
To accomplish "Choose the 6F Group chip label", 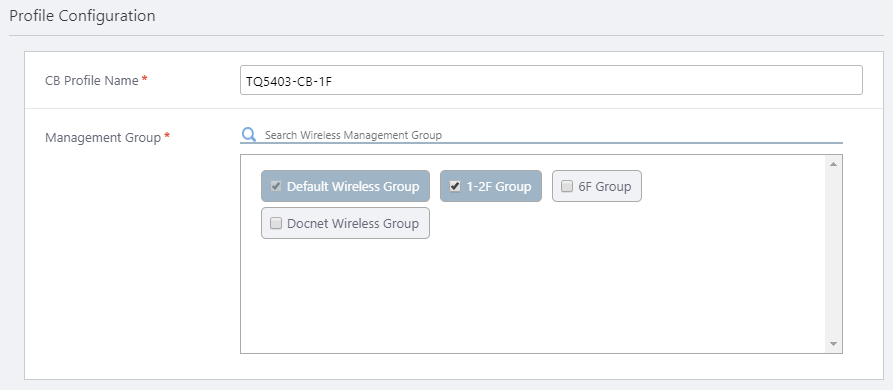I will click(x=605, y=187).
